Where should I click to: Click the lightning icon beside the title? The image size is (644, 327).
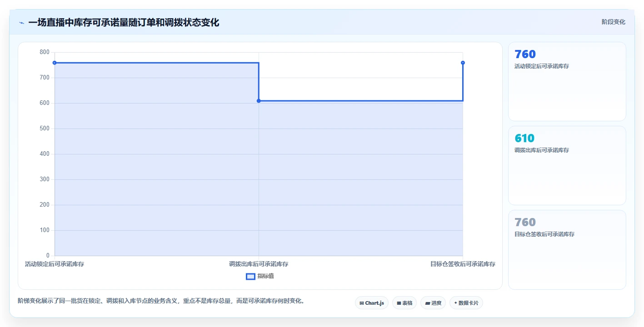21,23
